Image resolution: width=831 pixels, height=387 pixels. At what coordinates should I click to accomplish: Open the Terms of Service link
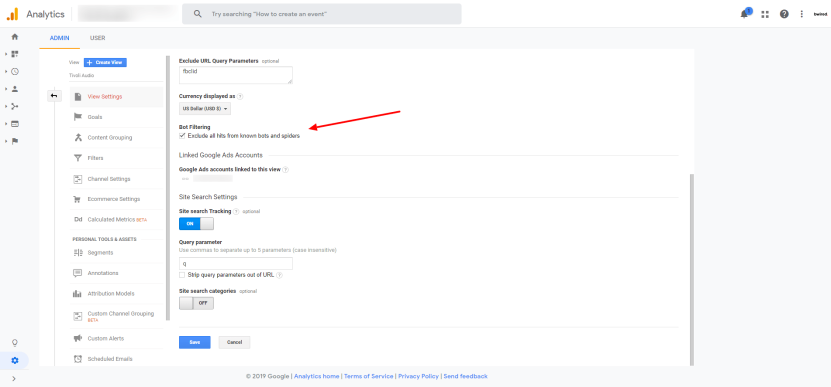(368, 376)
